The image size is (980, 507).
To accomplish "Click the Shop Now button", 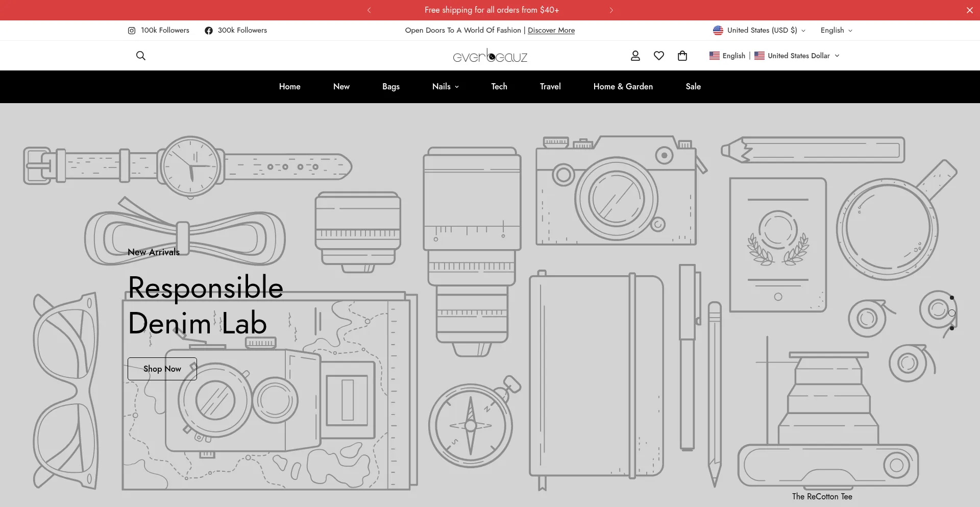I will (x=162, y=369).
